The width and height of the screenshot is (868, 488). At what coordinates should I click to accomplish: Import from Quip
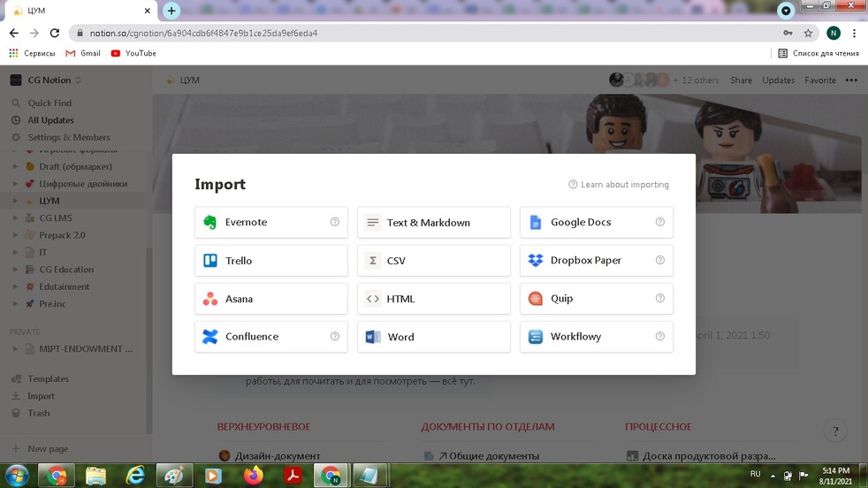(x=596, y=299)
